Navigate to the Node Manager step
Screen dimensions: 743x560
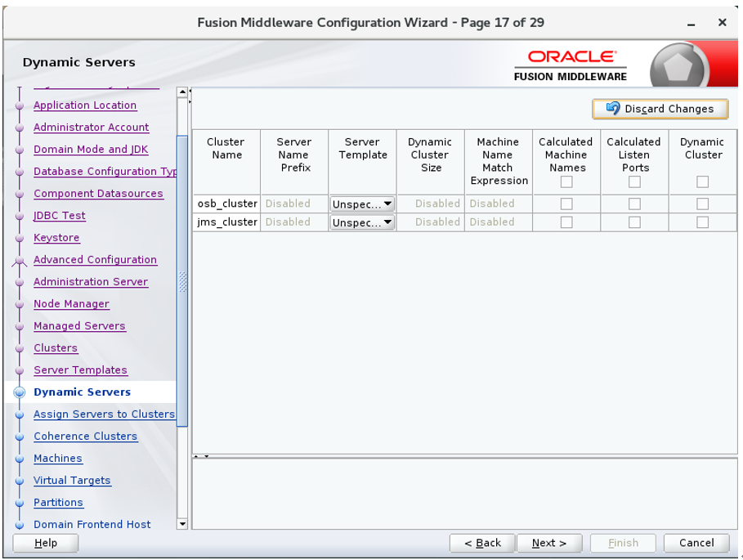pyautogui.click(x=72, y=303)
